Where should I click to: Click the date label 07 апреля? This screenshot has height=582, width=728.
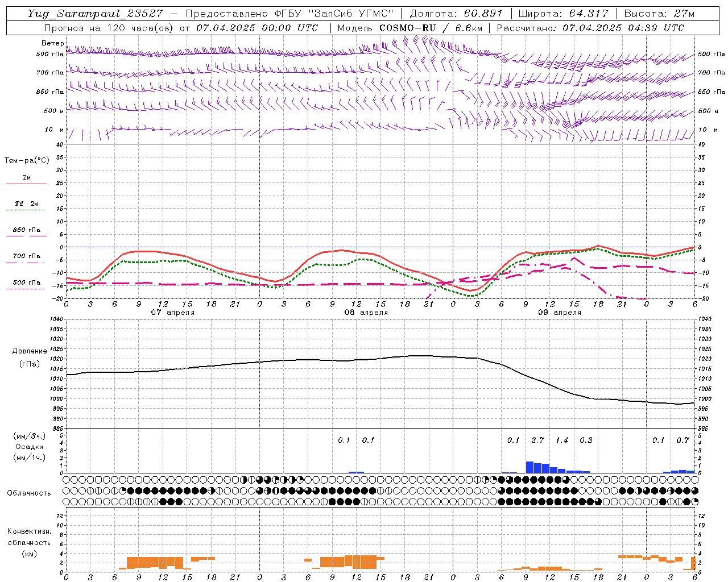(x=173, y=313)
